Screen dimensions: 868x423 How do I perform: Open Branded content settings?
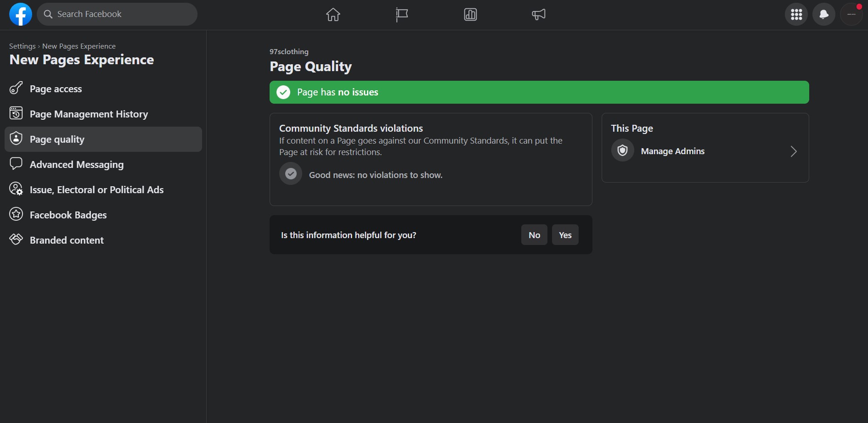point(103,240)
